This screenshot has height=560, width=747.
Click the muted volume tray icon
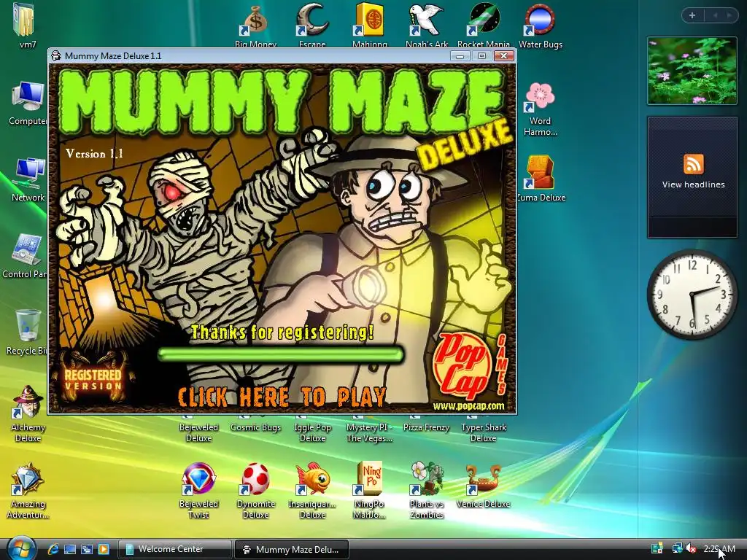point(691,548)
